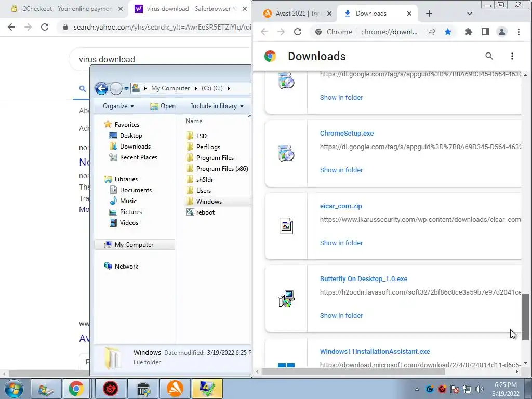532x399 pixels.
Task: Open Avast from the taskbar
Action: coord(175,389)
